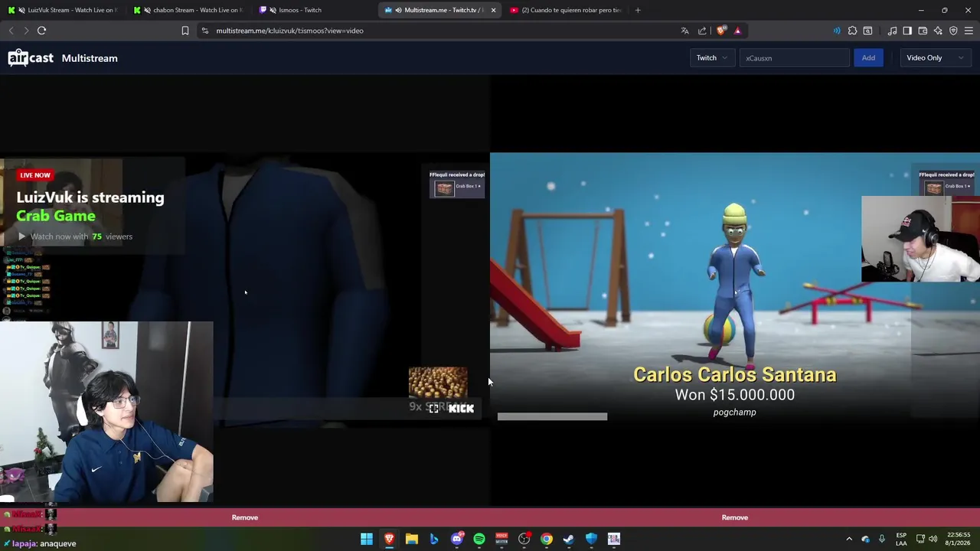Toggle microphone tray icon
Viewport: 980px width, 551px height.
click(881, 539)
